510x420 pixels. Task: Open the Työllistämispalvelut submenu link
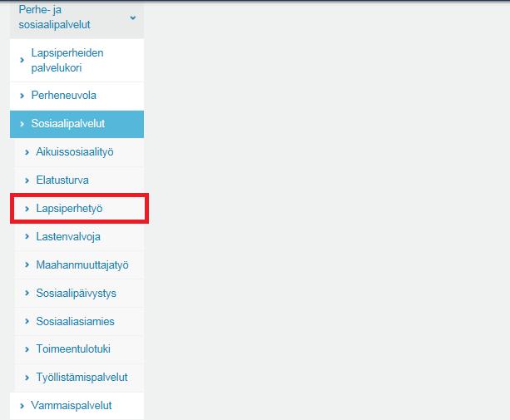pos(82,378)
